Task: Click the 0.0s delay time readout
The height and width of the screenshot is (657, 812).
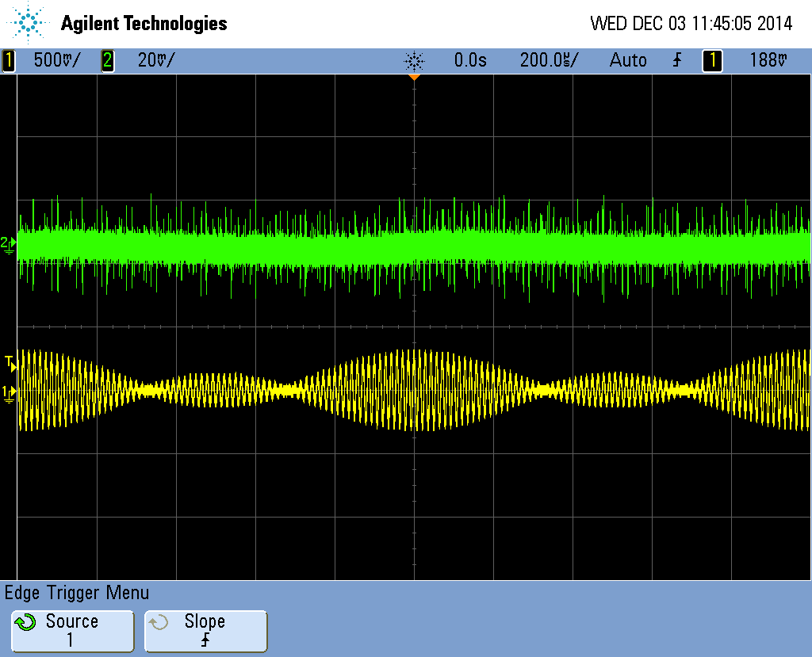Action: [x=470, y=60]
